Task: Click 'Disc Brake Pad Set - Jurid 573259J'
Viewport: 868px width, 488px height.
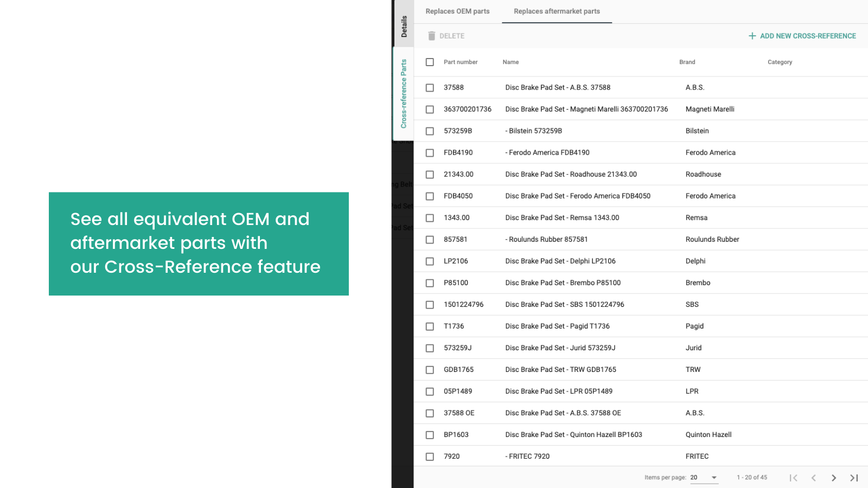Action: pyautogui.click(x=560, y=348)
